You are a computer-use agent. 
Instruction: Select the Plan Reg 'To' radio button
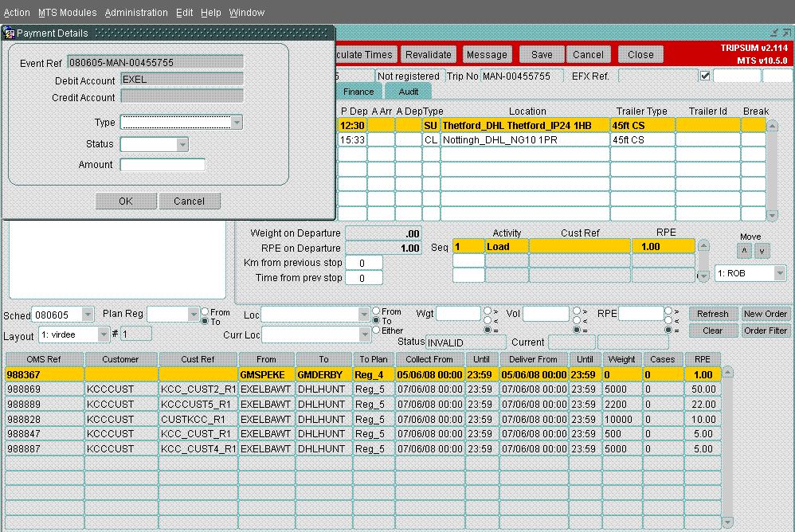point(205,321)
